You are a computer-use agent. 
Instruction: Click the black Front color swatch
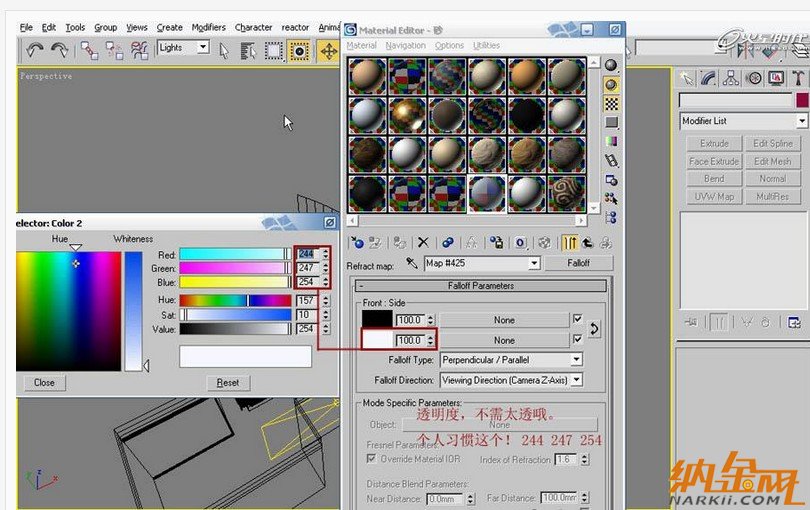pos(377,320)
